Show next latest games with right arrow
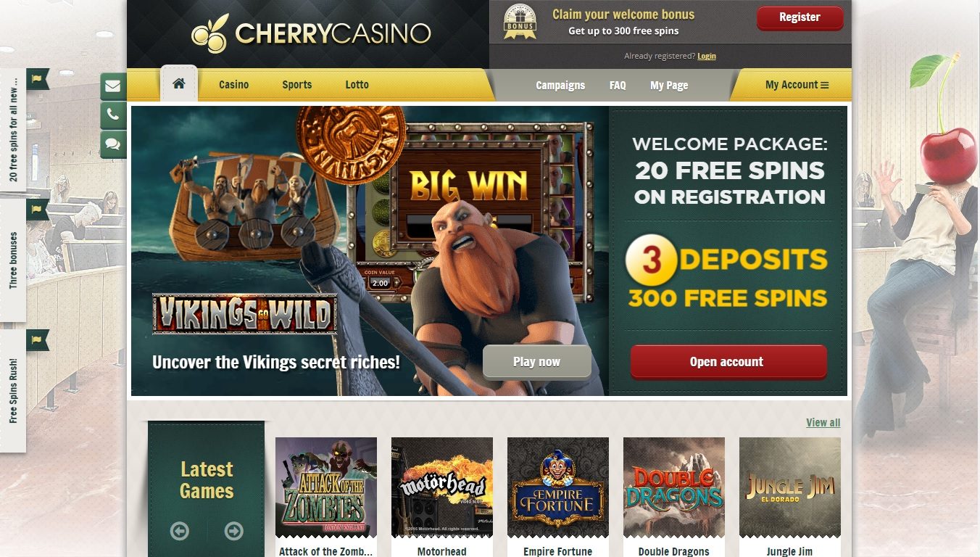 click(233, 531)
